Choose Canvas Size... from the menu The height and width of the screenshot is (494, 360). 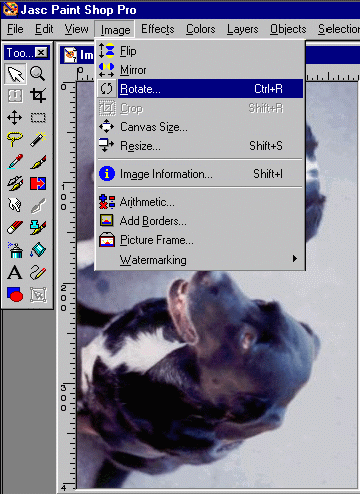pyautogui.click(x=200, y=127)
